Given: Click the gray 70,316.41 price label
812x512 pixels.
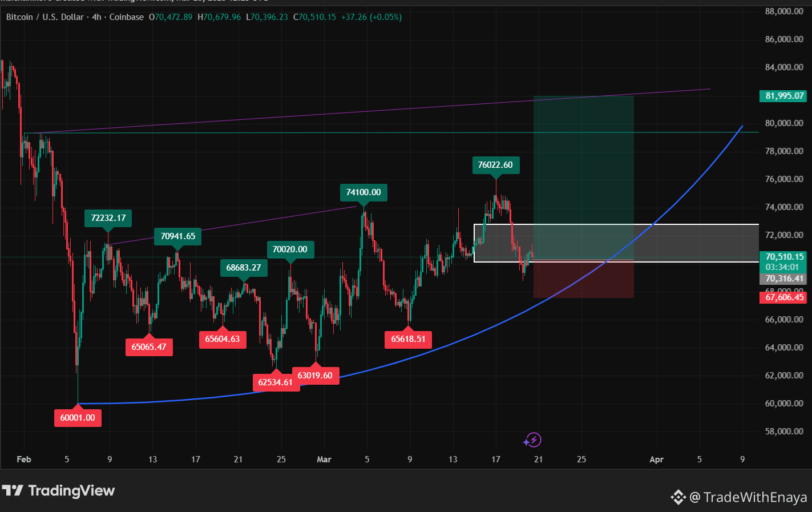Looking at the screenshot, I should (783, 279).
